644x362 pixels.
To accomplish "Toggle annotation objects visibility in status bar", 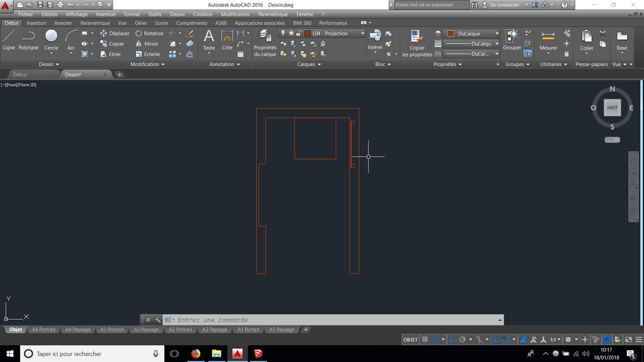I will [523, 339].
